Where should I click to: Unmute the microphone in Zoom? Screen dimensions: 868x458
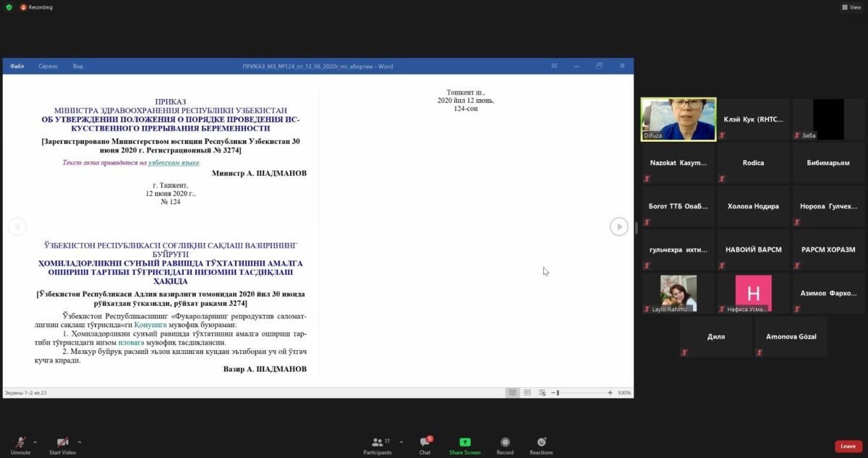point(20,443)
